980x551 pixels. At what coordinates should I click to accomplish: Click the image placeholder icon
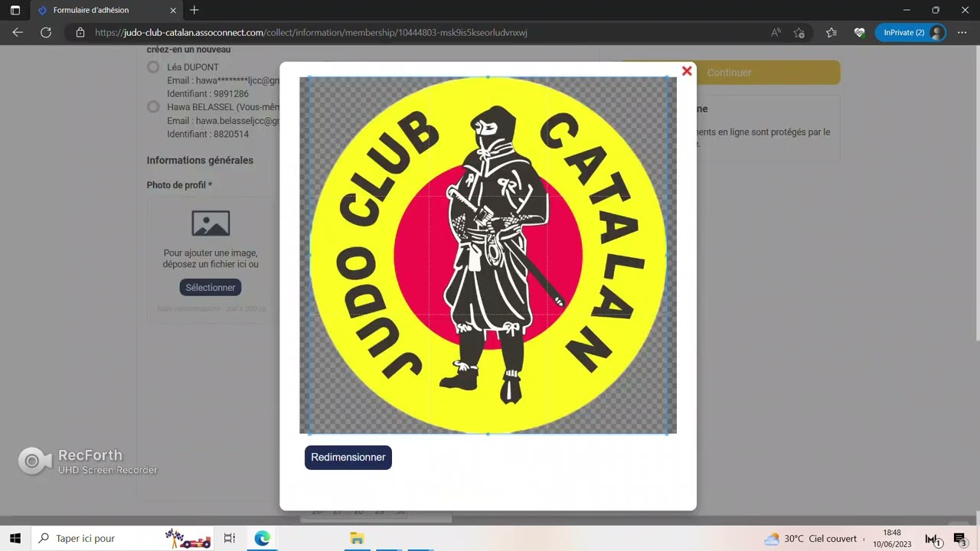click(211, 223)
